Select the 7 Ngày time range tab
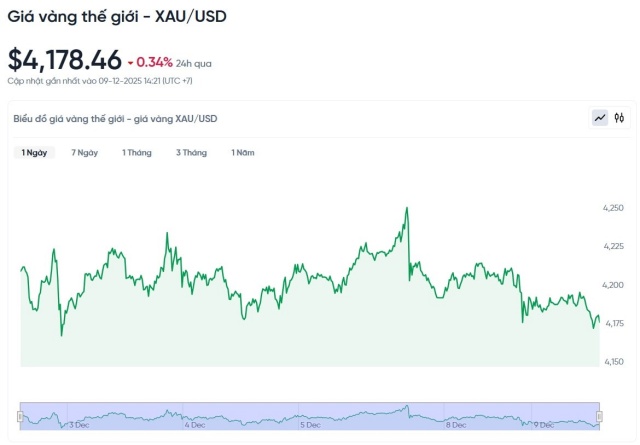 point(84,153)
